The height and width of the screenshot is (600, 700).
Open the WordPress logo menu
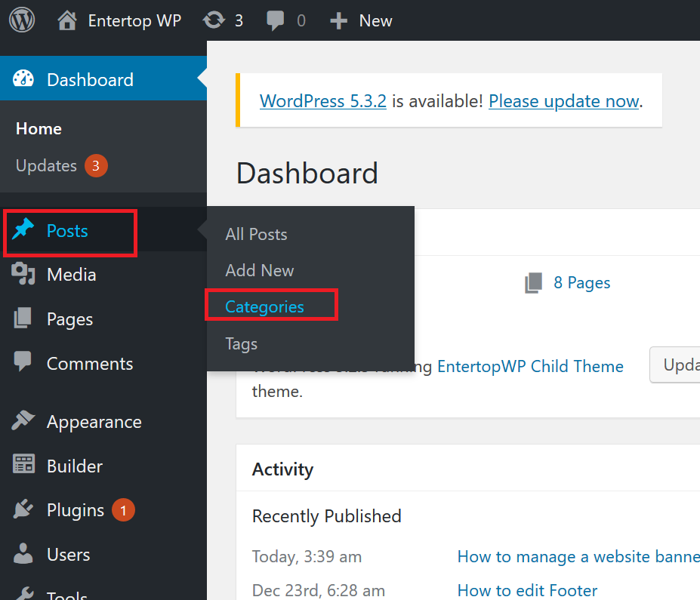[x=22, y=20]
